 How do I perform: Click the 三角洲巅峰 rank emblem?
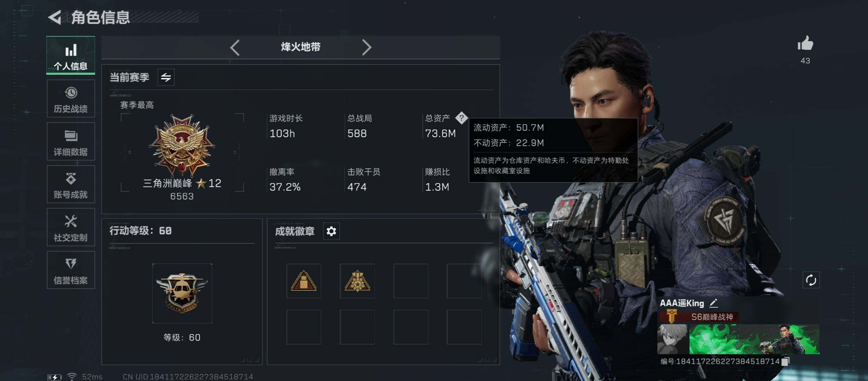(182, 145)
